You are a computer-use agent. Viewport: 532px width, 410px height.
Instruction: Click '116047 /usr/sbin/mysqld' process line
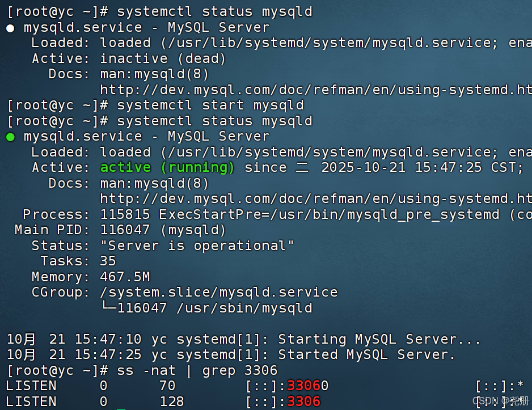[214, 308]
